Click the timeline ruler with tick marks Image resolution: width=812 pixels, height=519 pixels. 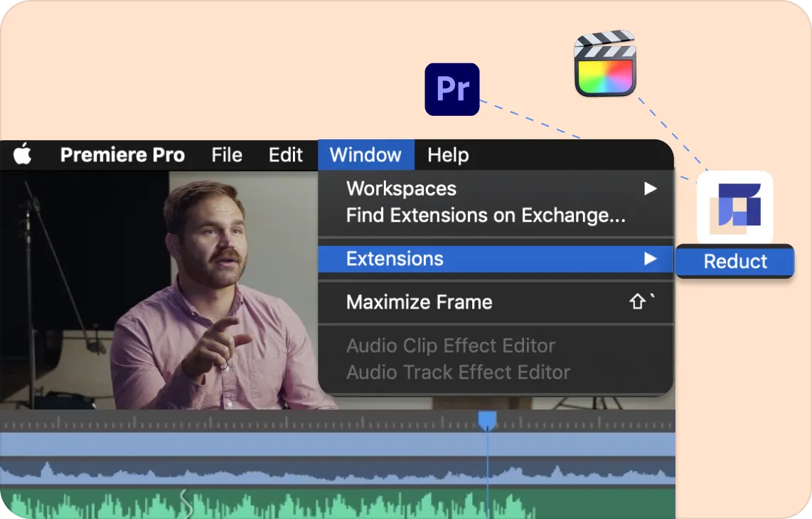click(x=338, y=421)
